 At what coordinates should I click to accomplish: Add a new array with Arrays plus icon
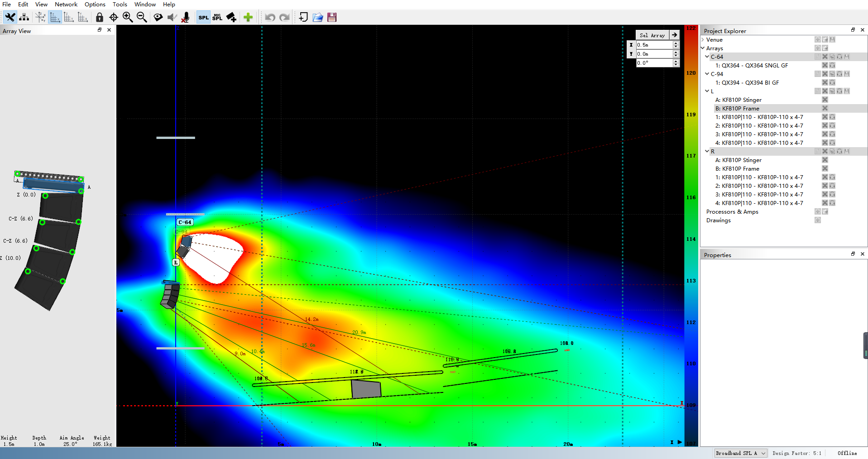point(818,48)
